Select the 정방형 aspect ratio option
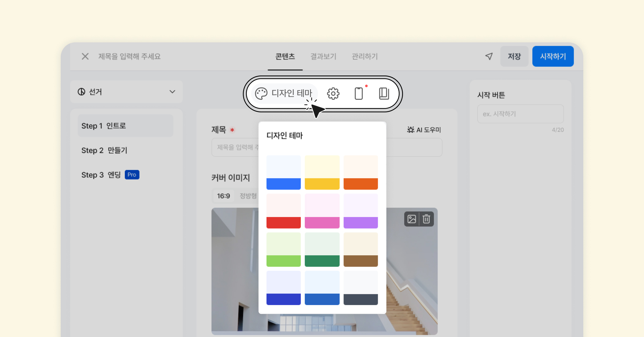This screenshot has width=644, height=337. click(x=248, y=196)
